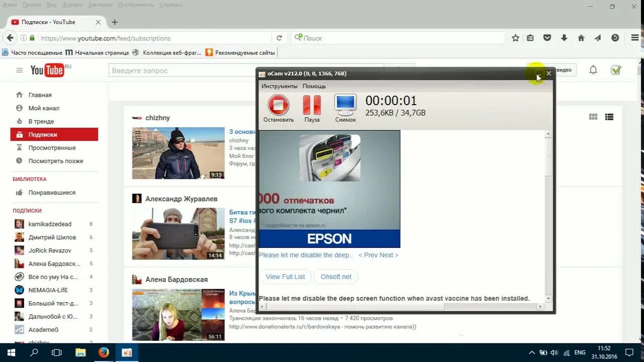Open chizhny channel name in feed
The height and width of the screenshot is (362, 644).
pos(157,118)
